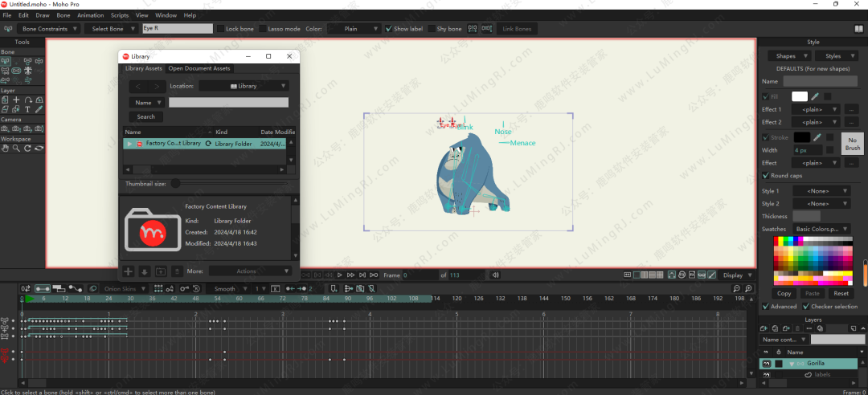Hide the Gorilla layer via eye icon
Image resolution: width=868 pixels, height=395 pixels.
[x=766, y=364]
